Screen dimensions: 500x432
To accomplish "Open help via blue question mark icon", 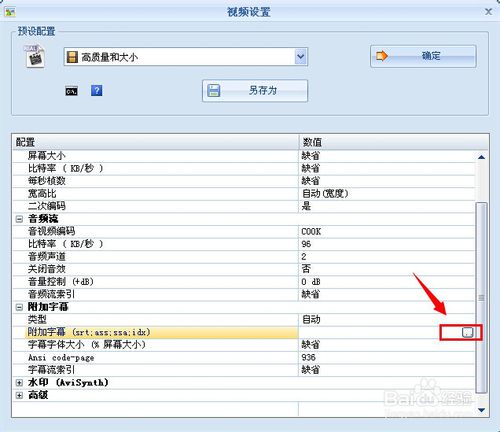I will pyautogui.click(x=97, y=90).
